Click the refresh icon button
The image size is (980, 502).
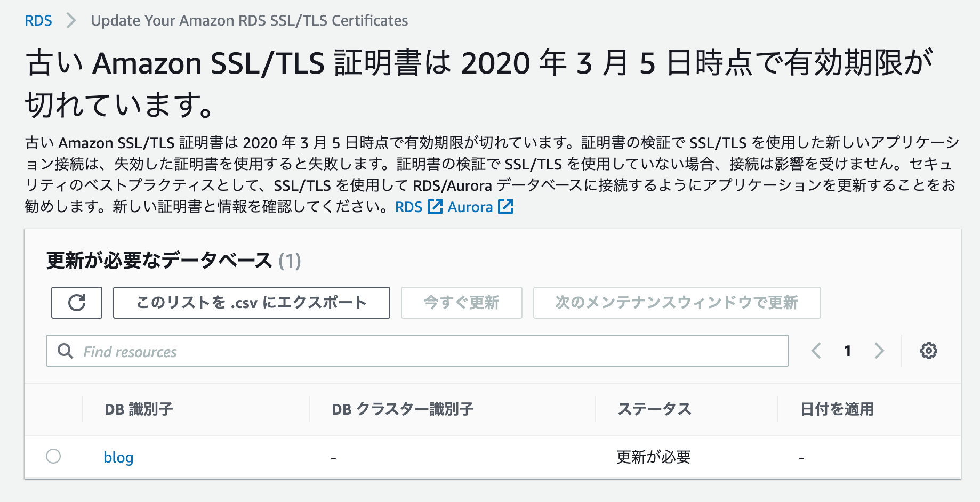tap(77, 303)
